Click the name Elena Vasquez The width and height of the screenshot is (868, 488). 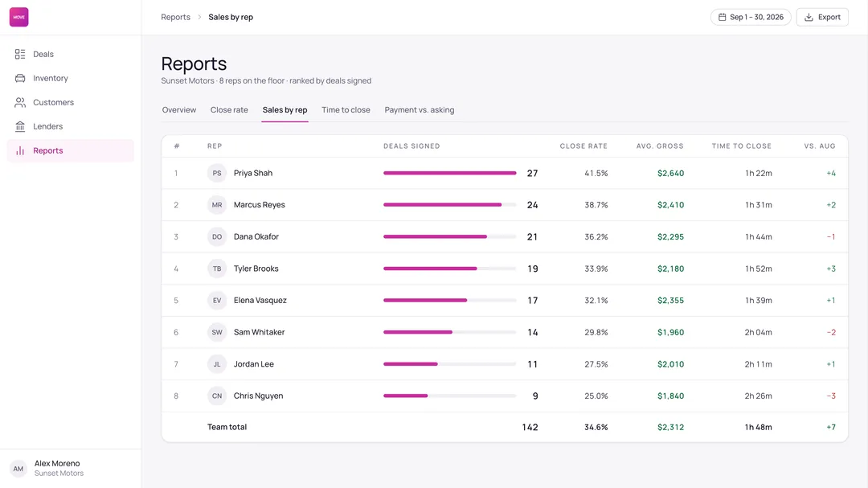click(x=260, y=301)
